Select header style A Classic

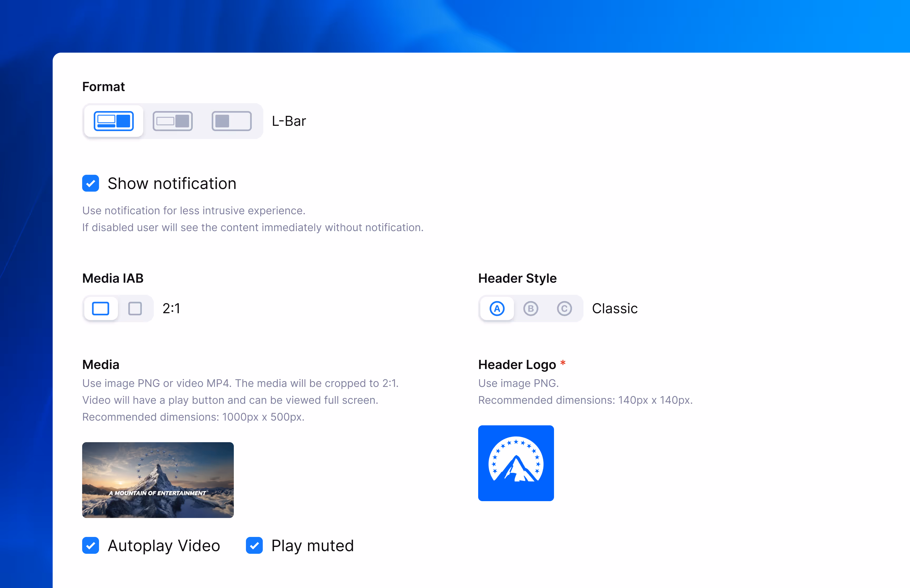tap(497, 308)
